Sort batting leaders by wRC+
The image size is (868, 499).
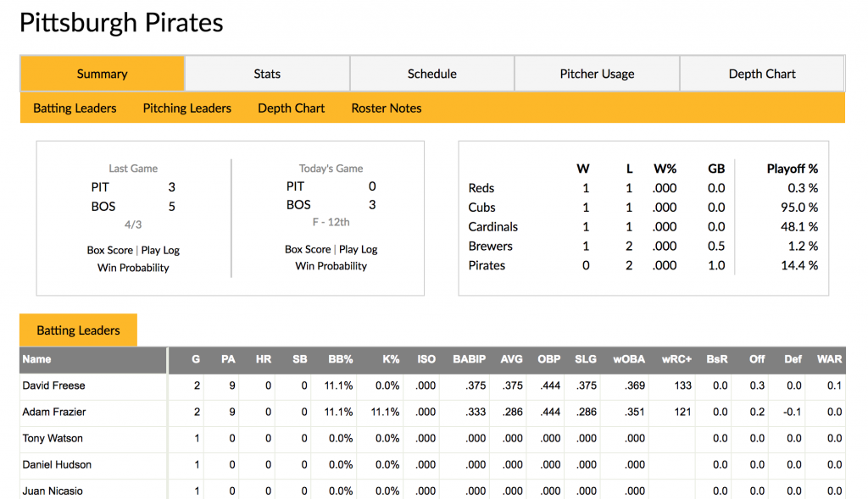point(676,359)
